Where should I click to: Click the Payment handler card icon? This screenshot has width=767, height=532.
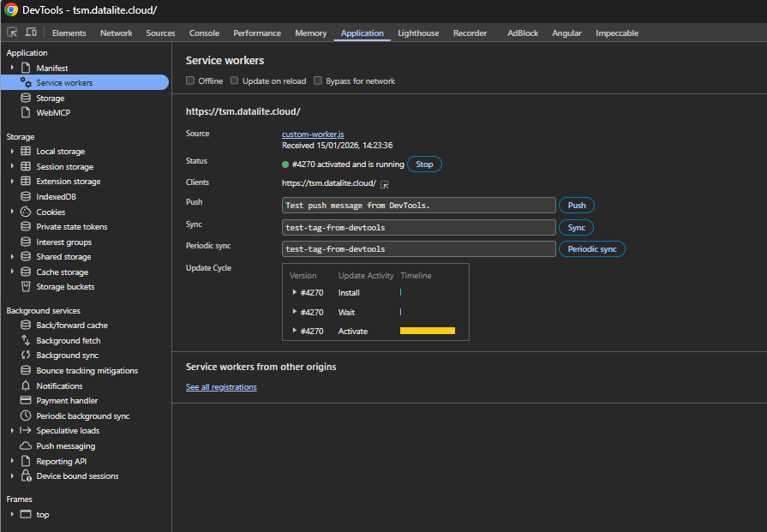[26, 400]
